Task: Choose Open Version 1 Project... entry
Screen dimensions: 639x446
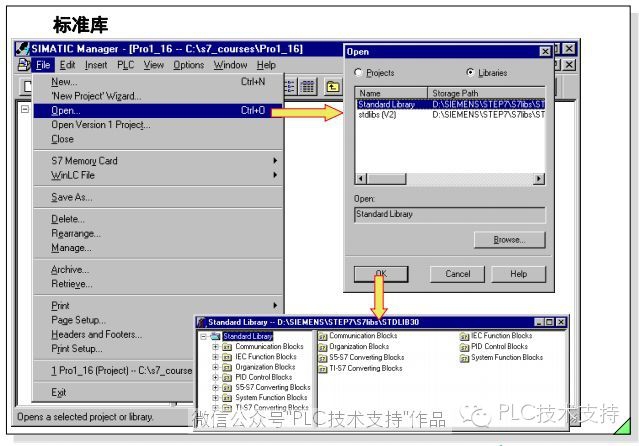Action: (158, 125)
